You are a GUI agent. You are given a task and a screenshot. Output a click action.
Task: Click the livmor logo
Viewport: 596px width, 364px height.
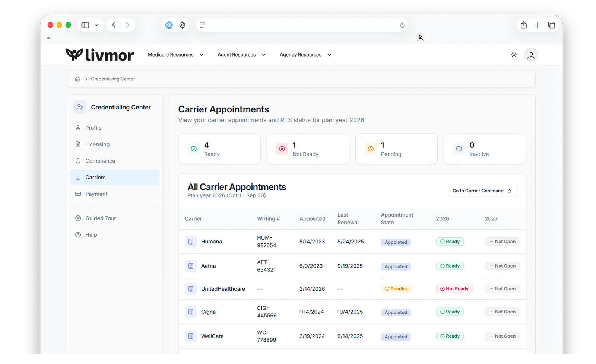click(x=99, y=55)
